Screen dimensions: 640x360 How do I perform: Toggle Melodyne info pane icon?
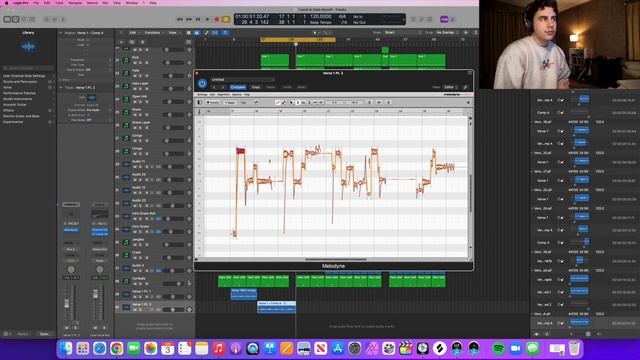pos(200,102)
